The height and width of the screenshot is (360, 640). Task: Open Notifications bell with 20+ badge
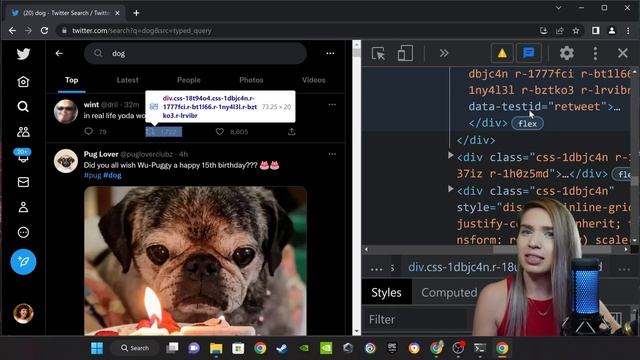(22, 156)
